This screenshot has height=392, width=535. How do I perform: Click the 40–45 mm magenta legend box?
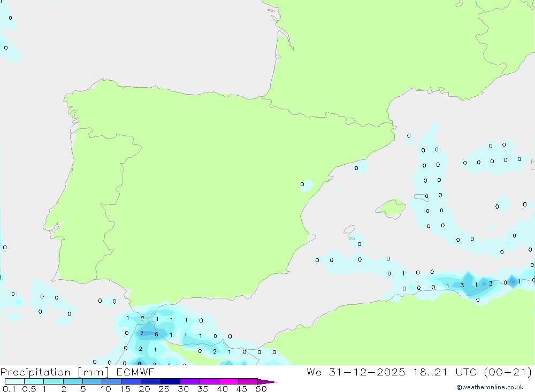[x=228, y=381]
